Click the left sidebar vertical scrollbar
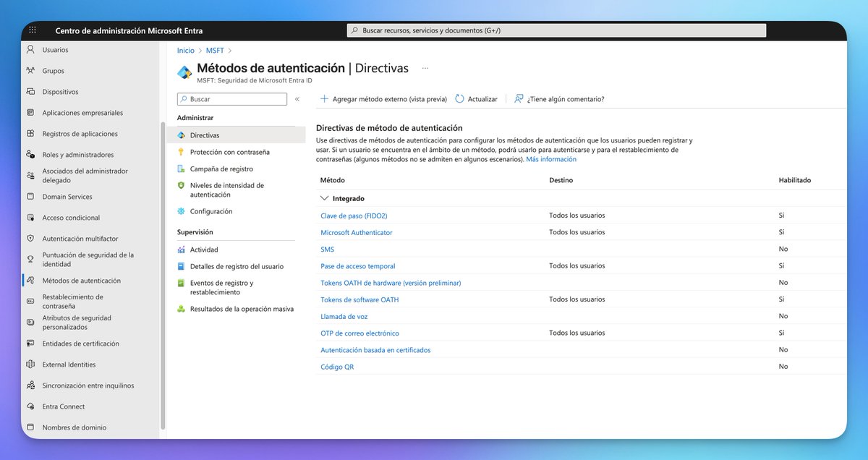The height and width of the screenshot is (460, 868). pos(163,275)
